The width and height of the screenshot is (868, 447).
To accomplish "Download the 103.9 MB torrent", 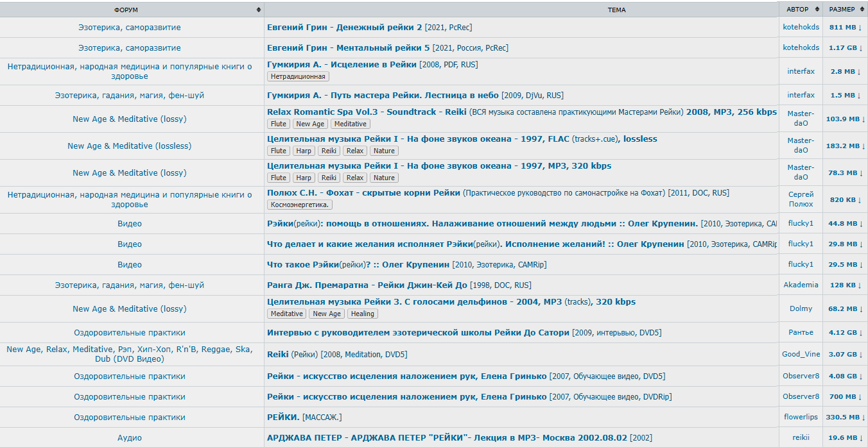I will coord(845,119).
